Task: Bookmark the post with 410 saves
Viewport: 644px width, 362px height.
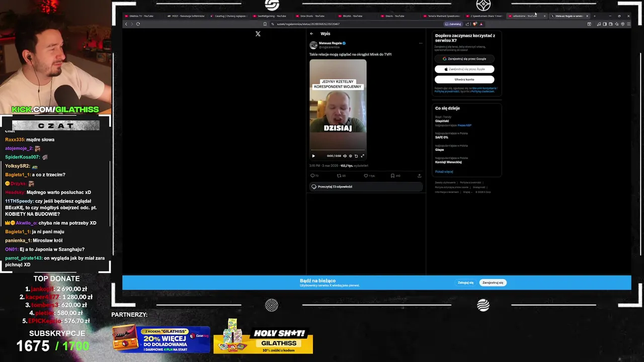Action: point(392,176)
